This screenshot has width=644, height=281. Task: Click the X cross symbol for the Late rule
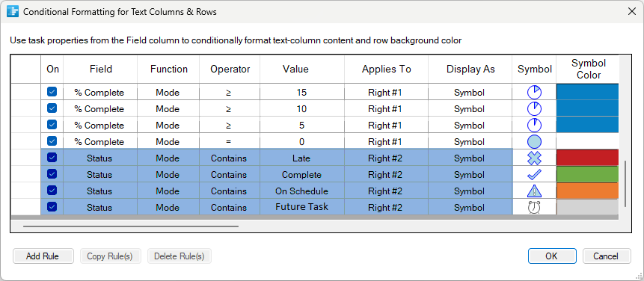tap(534, 158)
